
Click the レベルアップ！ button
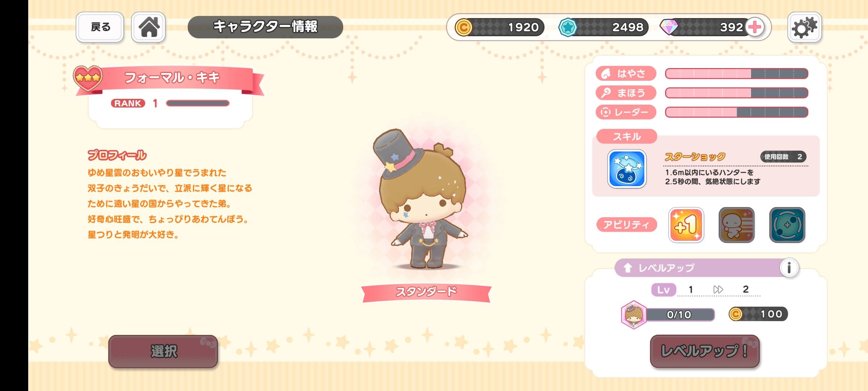point(705,351)
